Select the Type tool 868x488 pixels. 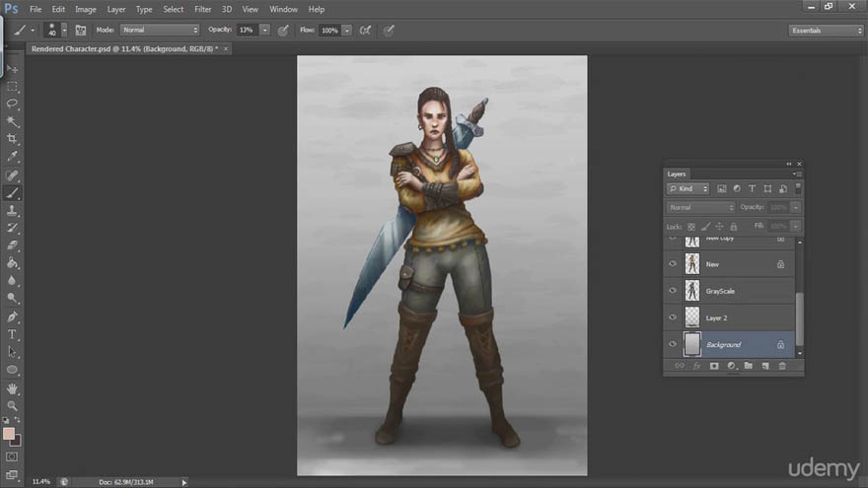coord(12,335)
